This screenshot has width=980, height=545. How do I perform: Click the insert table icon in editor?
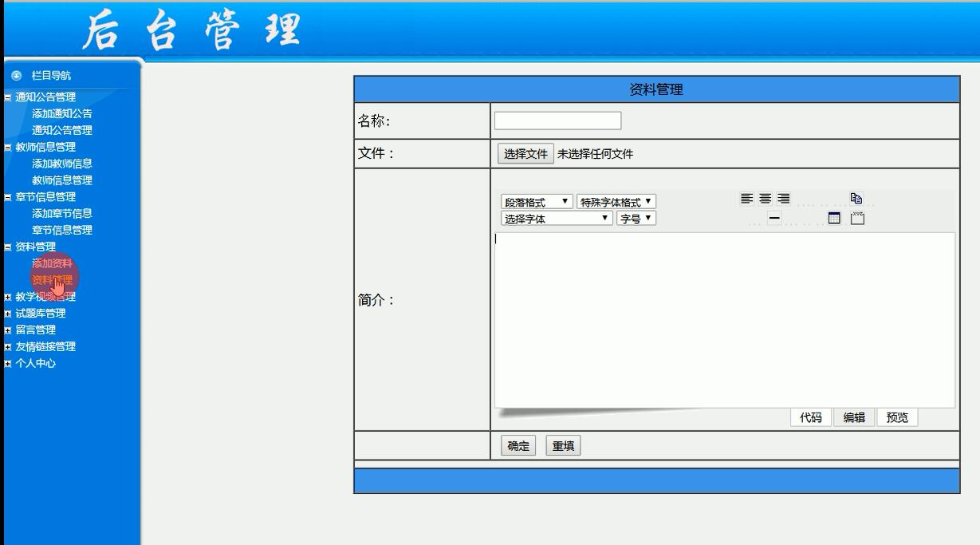click(x=834, y=218)
